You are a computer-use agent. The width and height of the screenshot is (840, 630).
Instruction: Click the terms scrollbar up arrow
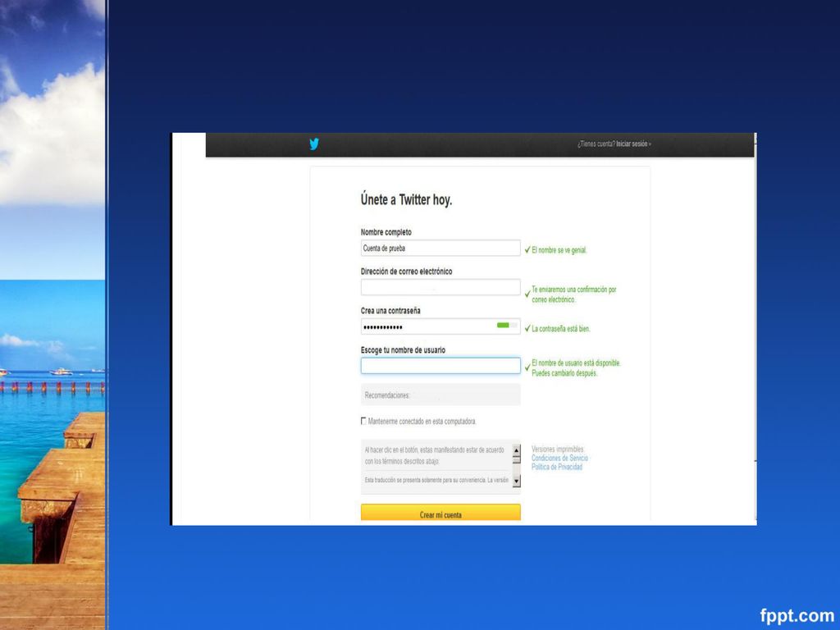tap(517, 451)
